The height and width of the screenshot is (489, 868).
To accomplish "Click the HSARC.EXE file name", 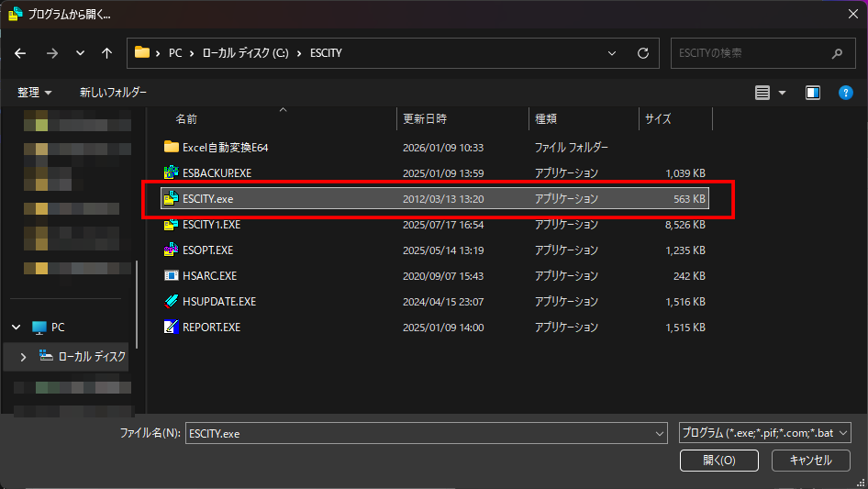I will point(210,276).
